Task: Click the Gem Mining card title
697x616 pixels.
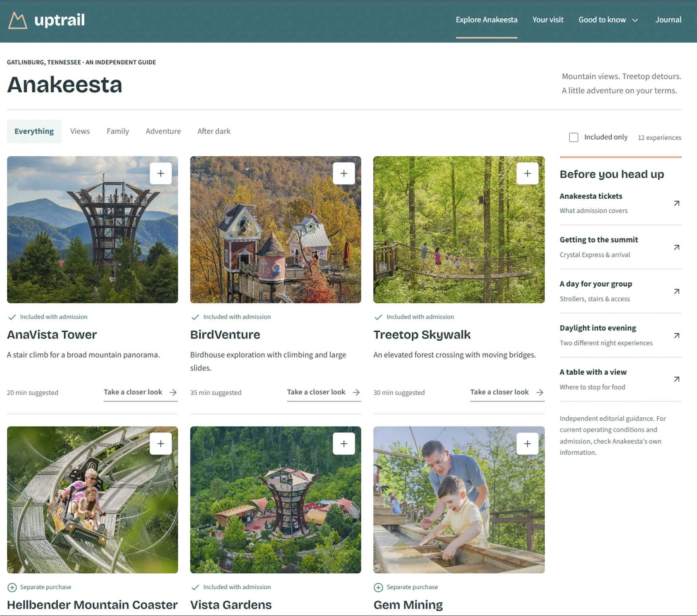Action: tap(408, 605)
